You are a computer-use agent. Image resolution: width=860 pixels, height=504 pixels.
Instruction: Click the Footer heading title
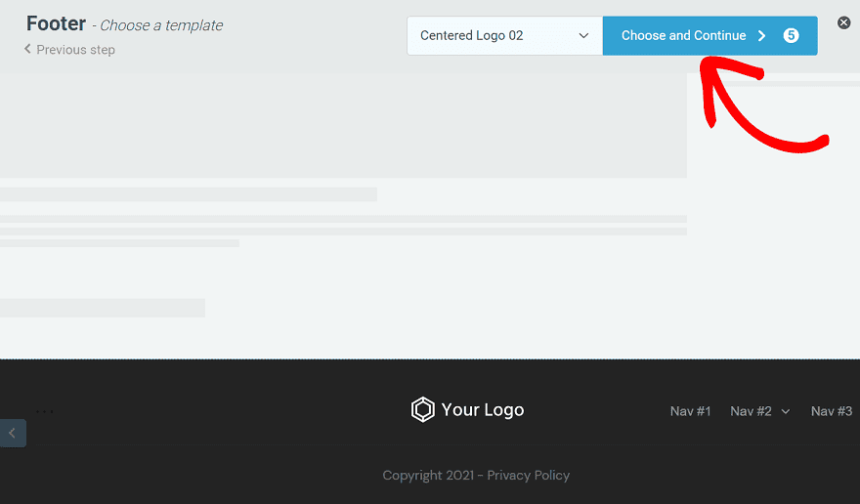click(57, 24)
